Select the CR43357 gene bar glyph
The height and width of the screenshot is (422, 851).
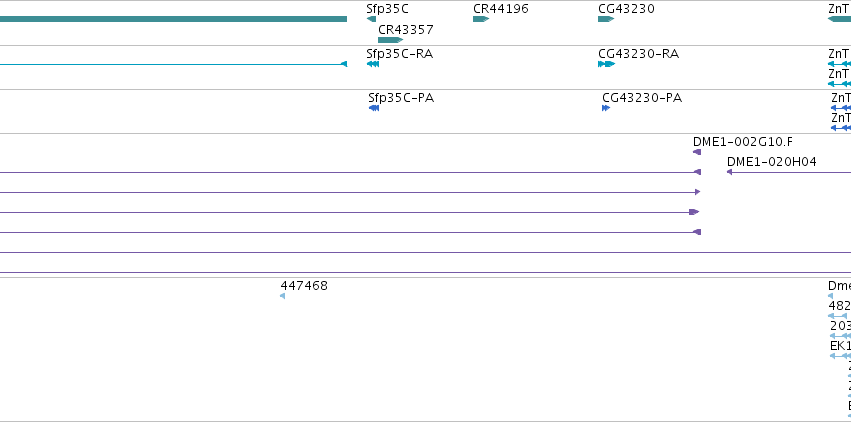(390, 40)
